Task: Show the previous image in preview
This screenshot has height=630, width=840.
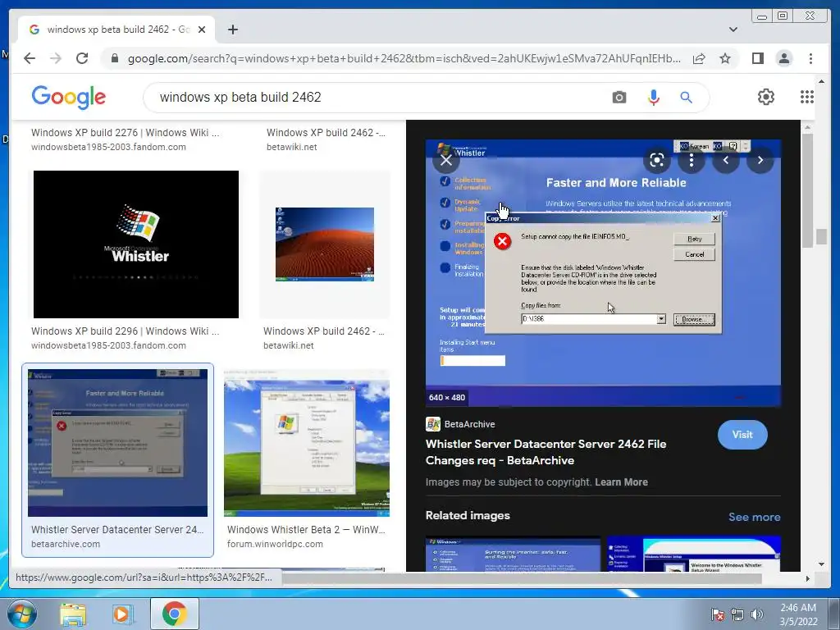Action: click(726, 160)
